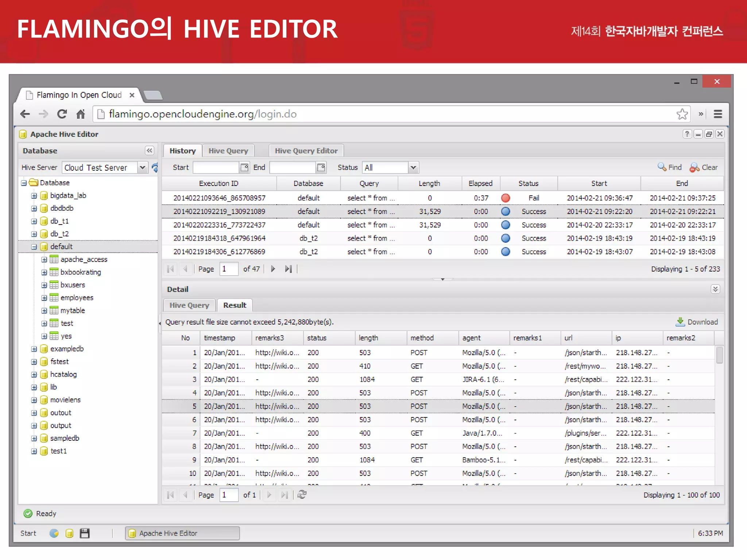Image resolution: width=747 pixels, height=560 pixels.
Task: Expand the movielens database
Action: 34,400
